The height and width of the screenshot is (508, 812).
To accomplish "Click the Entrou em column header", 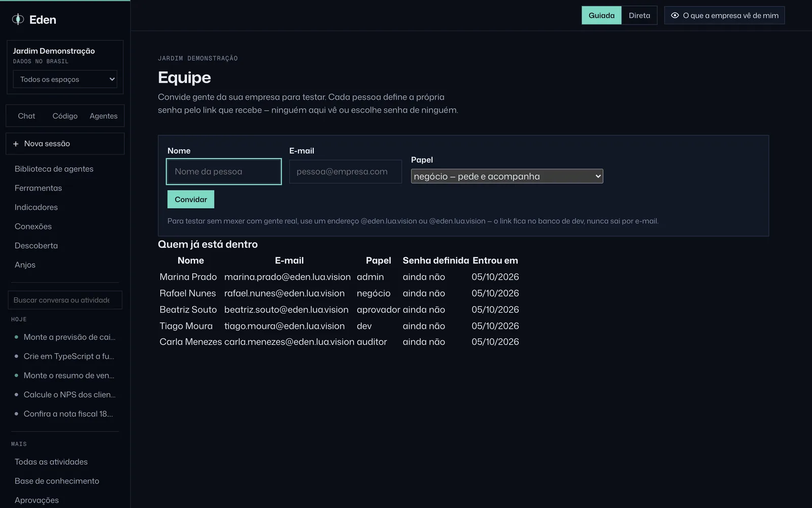I will coord(495,261).
